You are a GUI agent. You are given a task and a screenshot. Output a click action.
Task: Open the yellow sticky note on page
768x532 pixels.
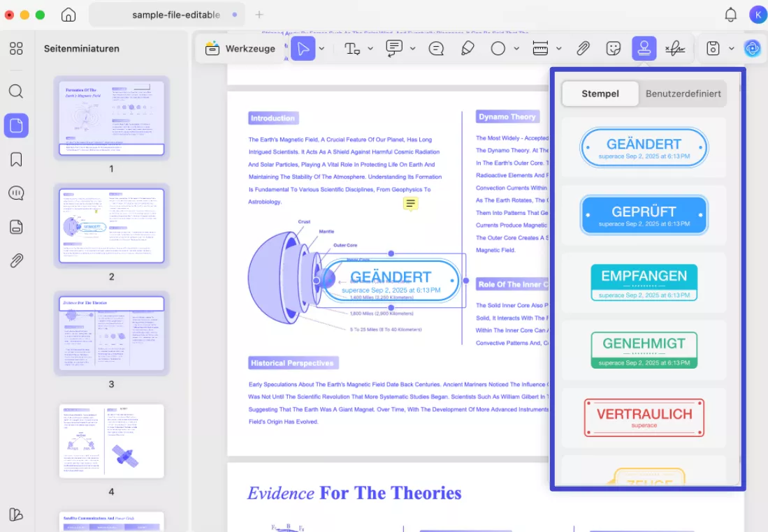(x=410, y=203)
